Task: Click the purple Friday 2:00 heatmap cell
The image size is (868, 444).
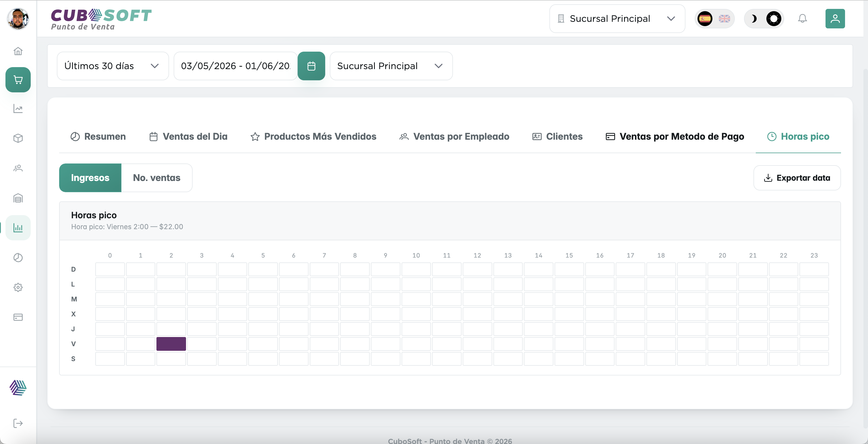Action: click(171, 344)
